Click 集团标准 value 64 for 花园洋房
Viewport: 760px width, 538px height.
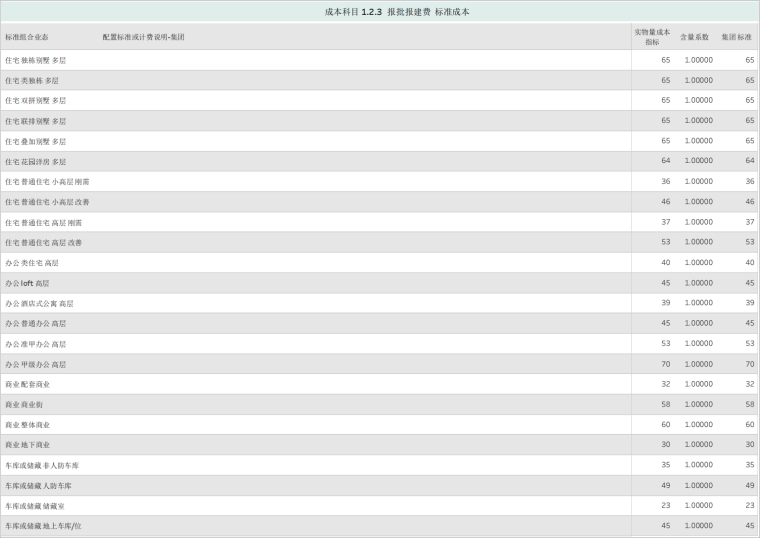749,161
